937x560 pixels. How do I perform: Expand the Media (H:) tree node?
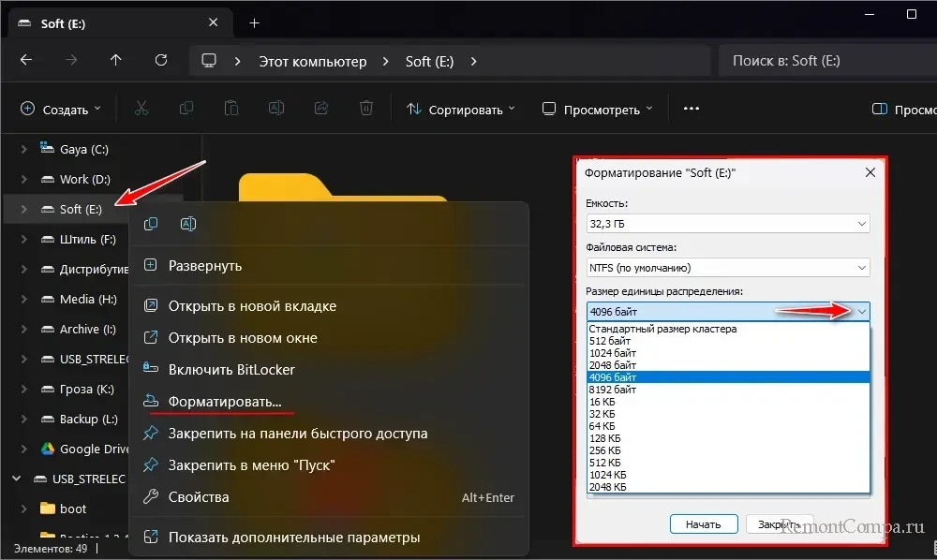24,299
